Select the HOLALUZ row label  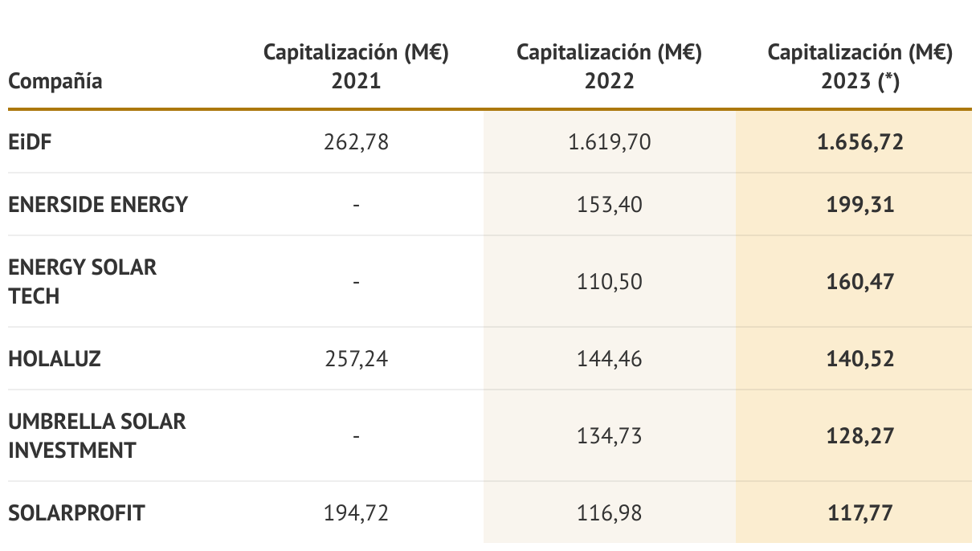click(55, 358)
